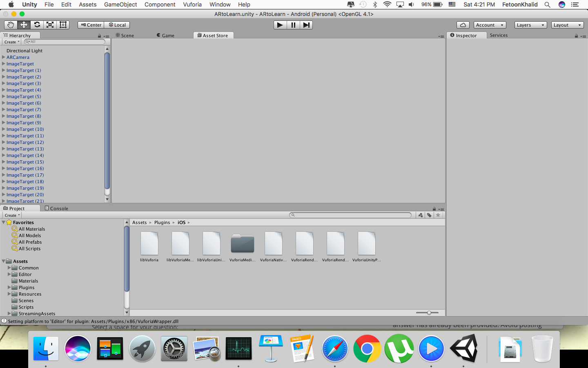
Task: Open the Account dropdown
Action: [x=490, y=25]
